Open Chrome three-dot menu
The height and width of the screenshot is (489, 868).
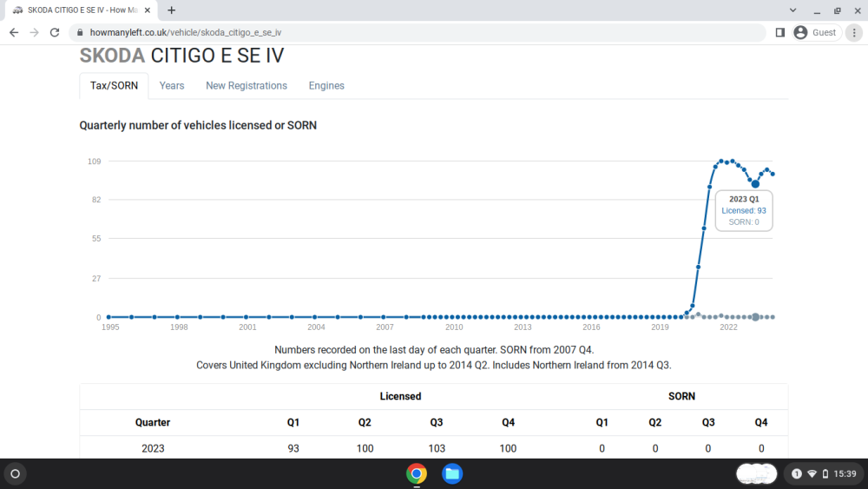tap(854, 33)
